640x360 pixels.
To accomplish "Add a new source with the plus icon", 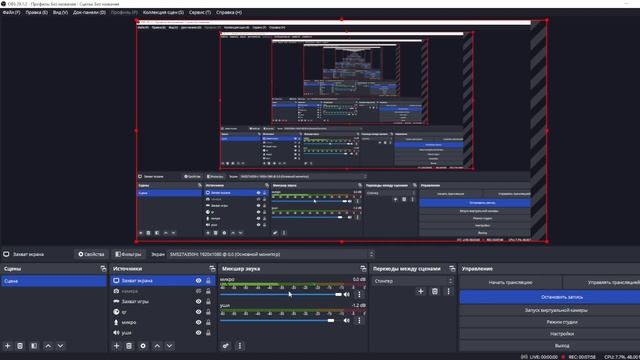I will click(x=116, y=346).
